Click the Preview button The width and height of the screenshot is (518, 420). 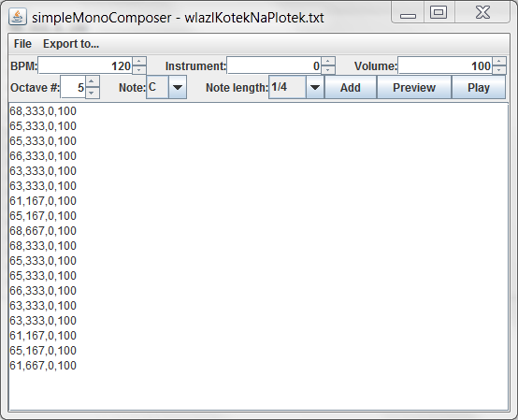pyautogui.click(x=414, y=88)
